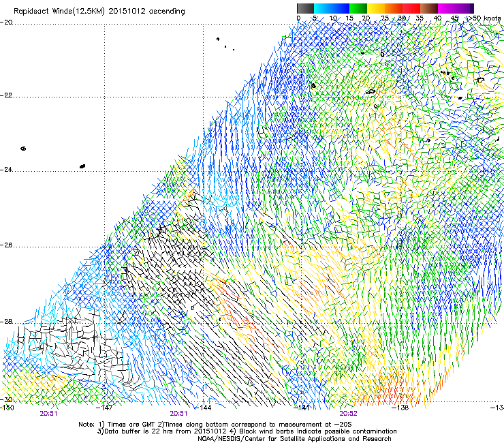This screenshot has height=443, width=504.
Task: Click the '-147' longitude axis label
Action: [x=105, y=408]
